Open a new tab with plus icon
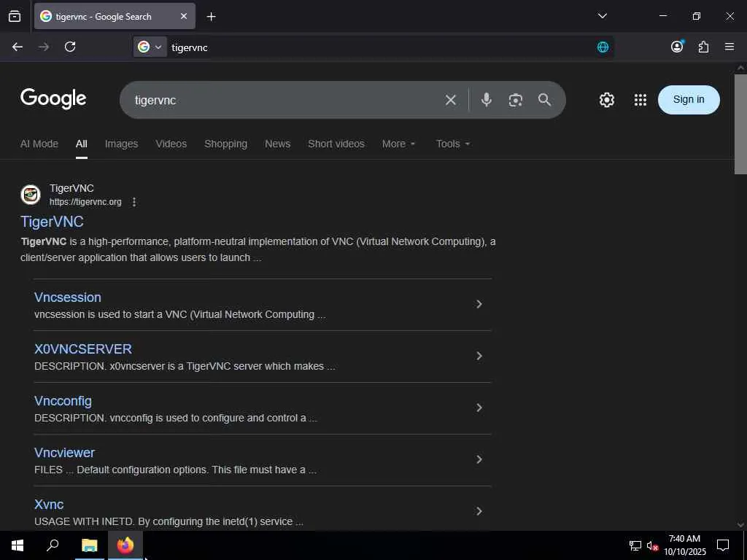The height and width of the screenshot is (560, 747). point(211,17)
